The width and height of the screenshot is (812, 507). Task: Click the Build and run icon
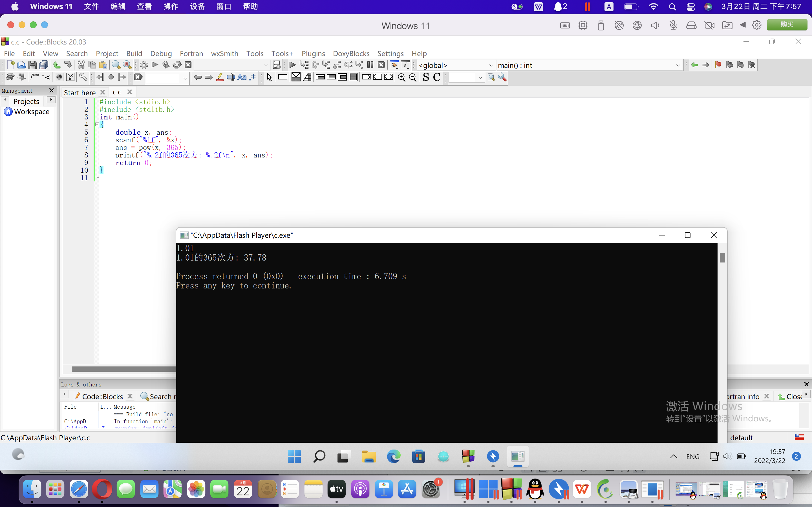(x=166, y=65)
